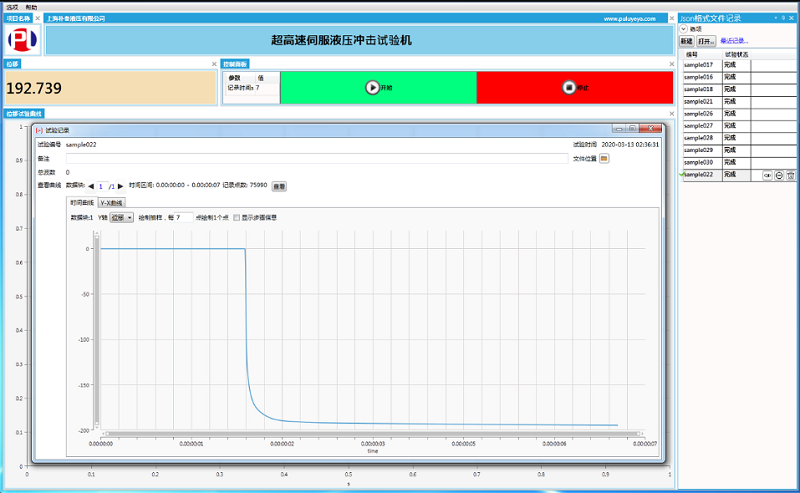Open the Options menu in menu bar

click(x=12, y=7)
